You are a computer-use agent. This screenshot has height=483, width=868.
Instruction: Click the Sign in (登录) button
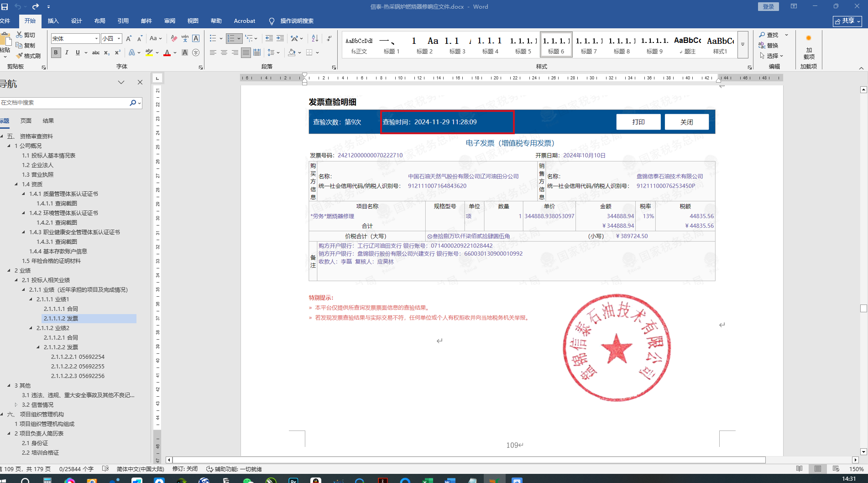pos(769,6)
